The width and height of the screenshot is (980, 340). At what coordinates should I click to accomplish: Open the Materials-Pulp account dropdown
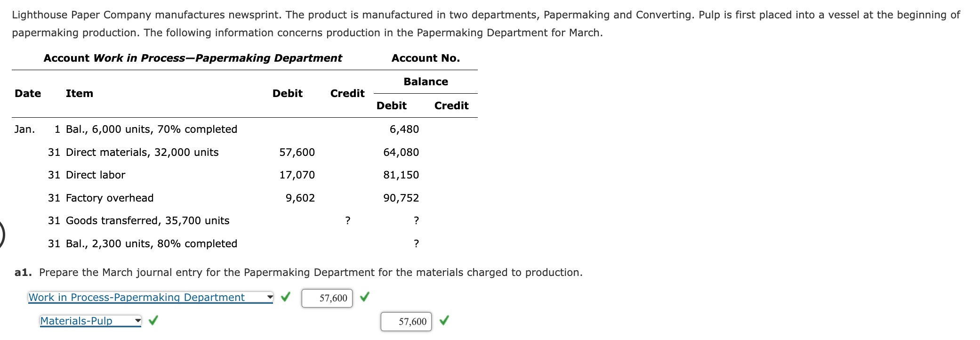(90, 321)
